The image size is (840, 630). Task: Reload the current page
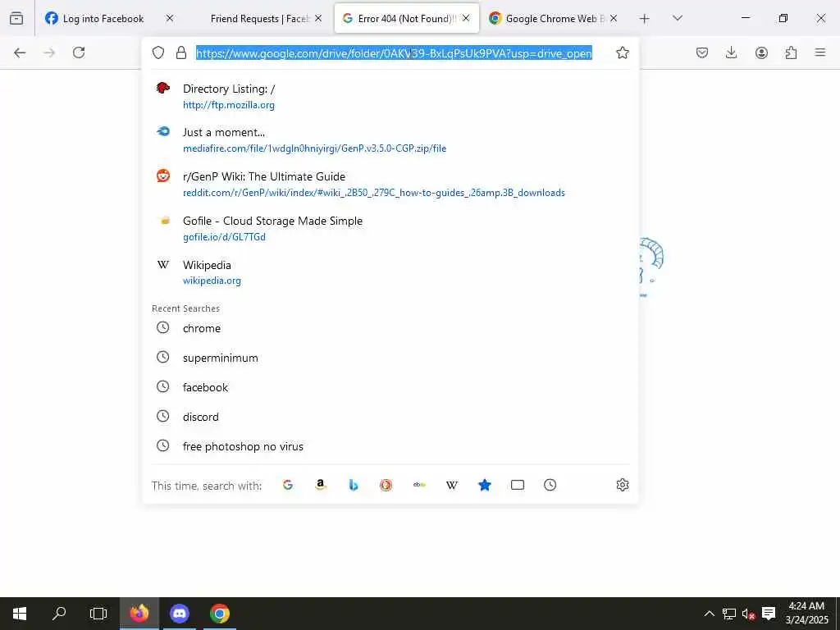(79, 52)
